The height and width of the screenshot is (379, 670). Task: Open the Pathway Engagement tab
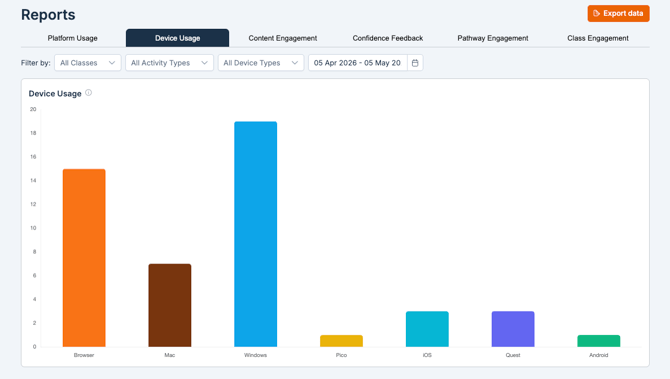pyautogui.click(x=493, y=38)
